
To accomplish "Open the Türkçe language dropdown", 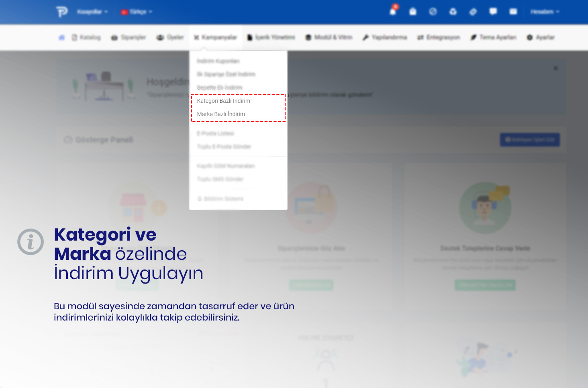I will point(137,12).
